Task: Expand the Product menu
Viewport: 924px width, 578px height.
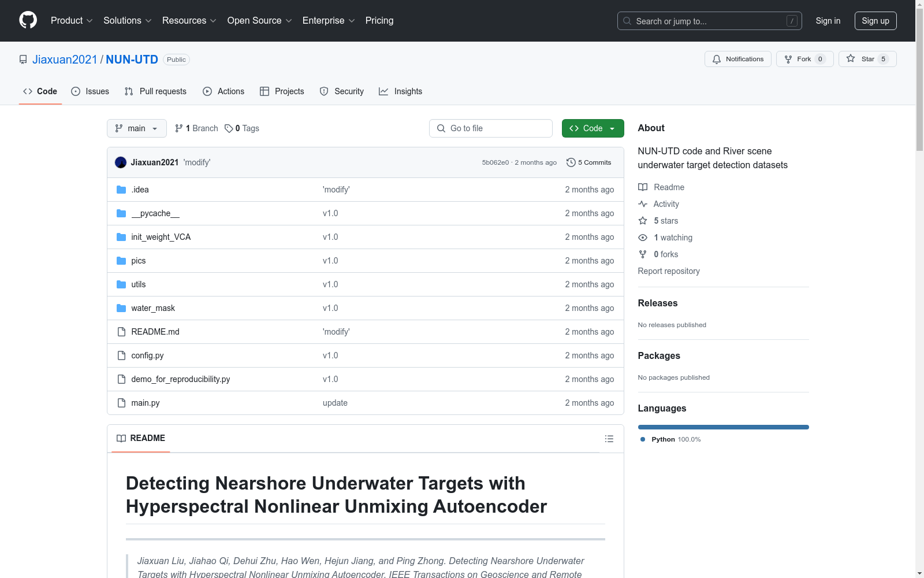Action: [72, 21]
